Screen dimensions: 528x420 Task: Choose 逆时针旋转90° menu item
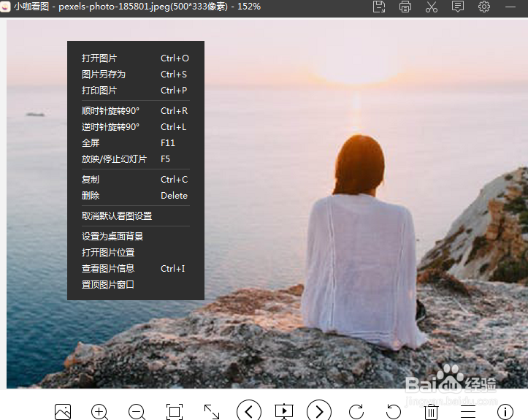click(136, 127)
